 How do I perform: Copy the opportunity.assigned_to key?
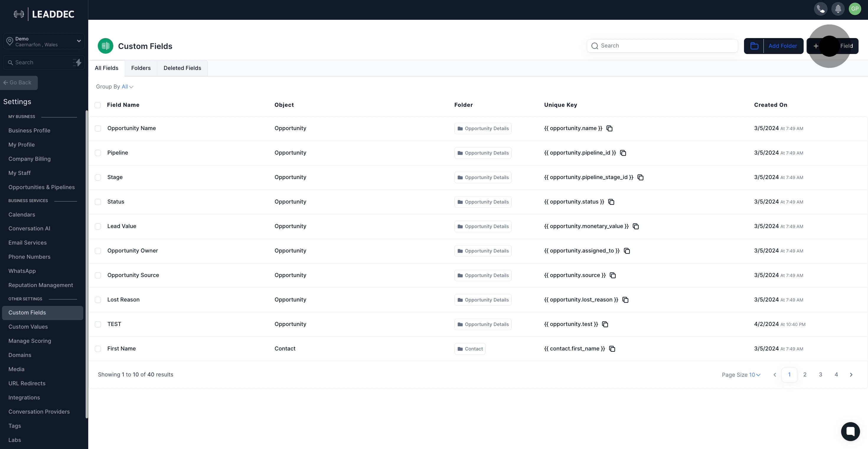627,251
